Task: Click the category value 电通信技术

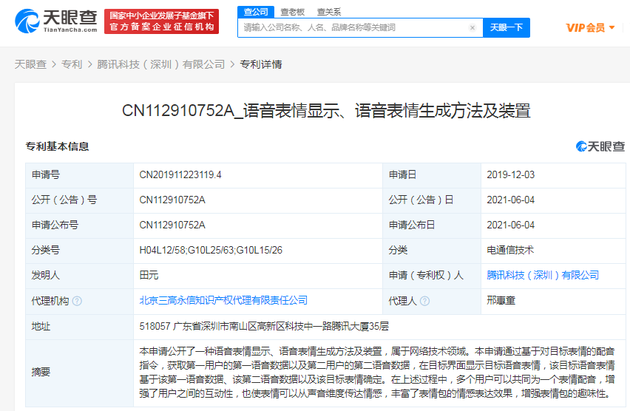Action: [x=510, y=250]
